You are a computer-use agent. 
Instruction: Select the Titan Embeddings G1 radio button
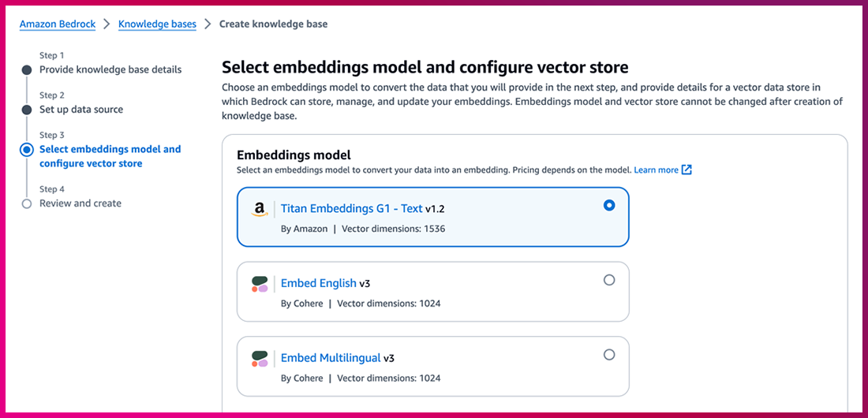tap(608, 205)
